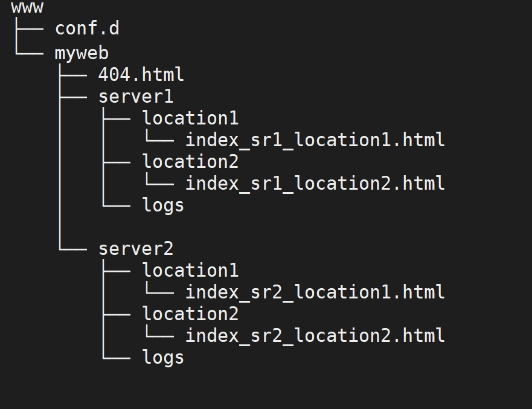Viewport: 532px width, 409px height.
Task: Select the server2 directory
Action: [136, 249]
